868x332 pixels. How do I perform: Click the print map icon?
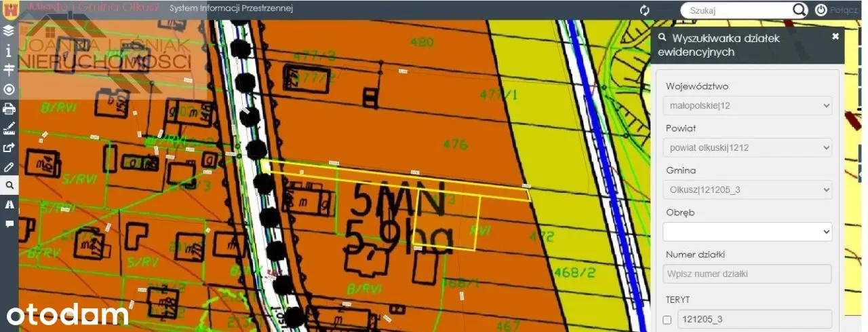(x=9, y=109)
